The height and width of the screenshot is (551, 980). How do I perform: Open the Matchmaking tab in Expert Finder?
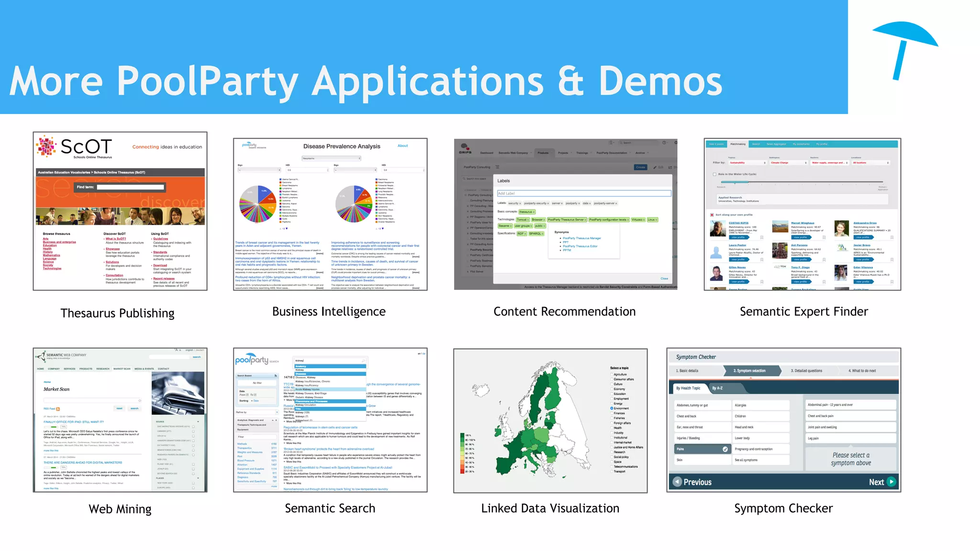pos(737,144)
